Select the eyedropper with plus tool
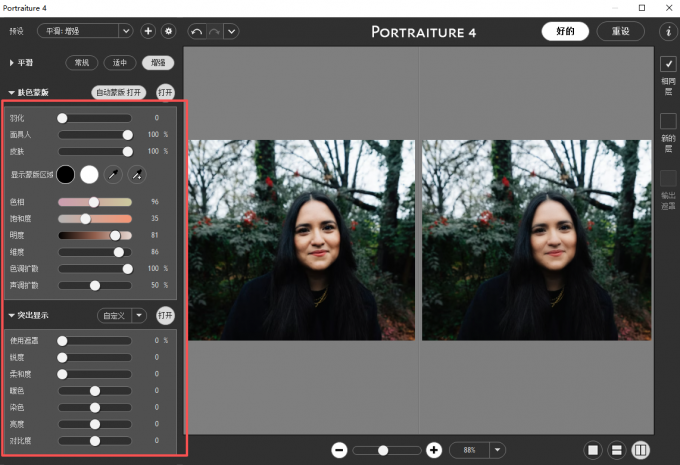This screenshot has width=680, height=465. (x=137, y=175)
